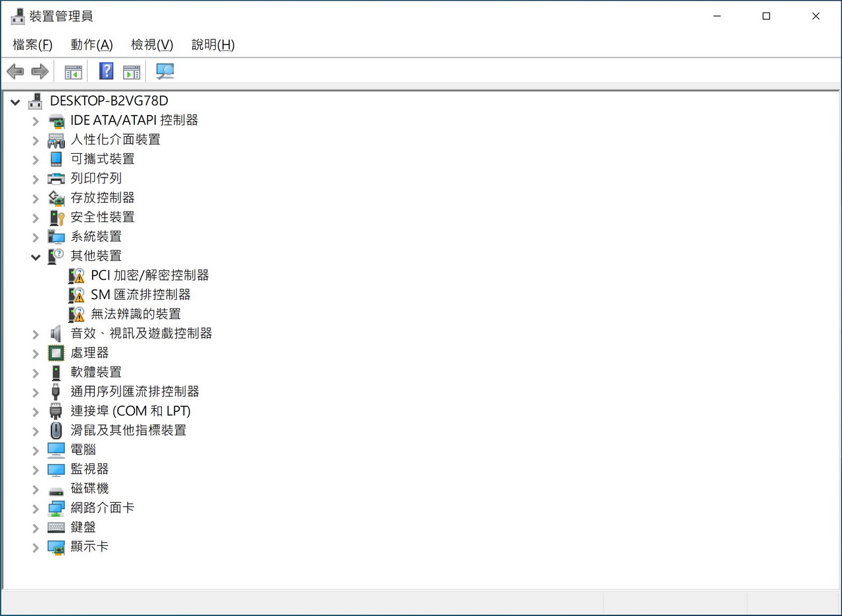Click the PCI 加密/解密控制器 warning device icon
This screenshot has height=616, width=842.
pos(76,275)
